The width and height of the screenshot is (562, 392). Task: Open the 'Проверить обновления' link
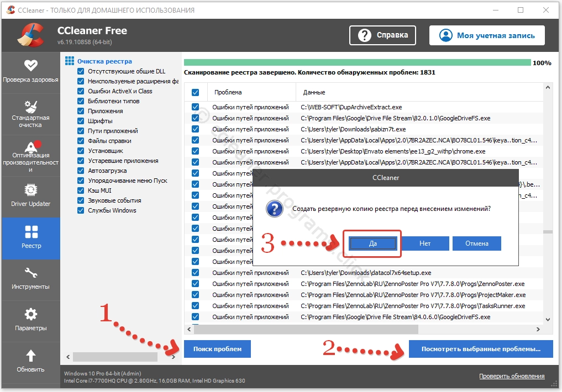(511, 376)
